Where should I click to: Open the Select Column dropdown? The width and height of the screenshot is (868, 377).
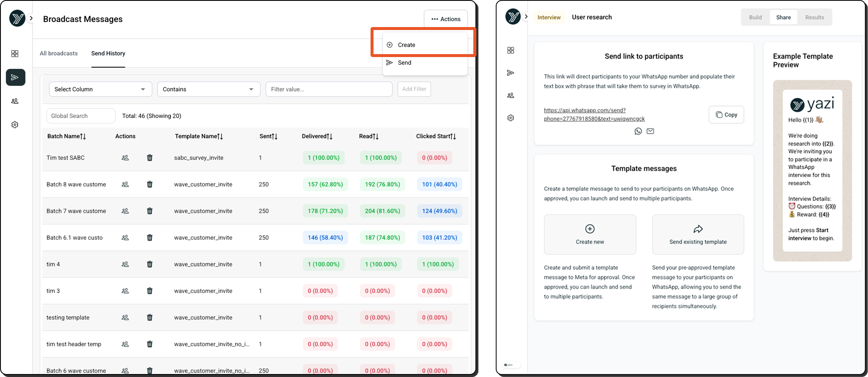pyautogui.click(x=100, y=89)
